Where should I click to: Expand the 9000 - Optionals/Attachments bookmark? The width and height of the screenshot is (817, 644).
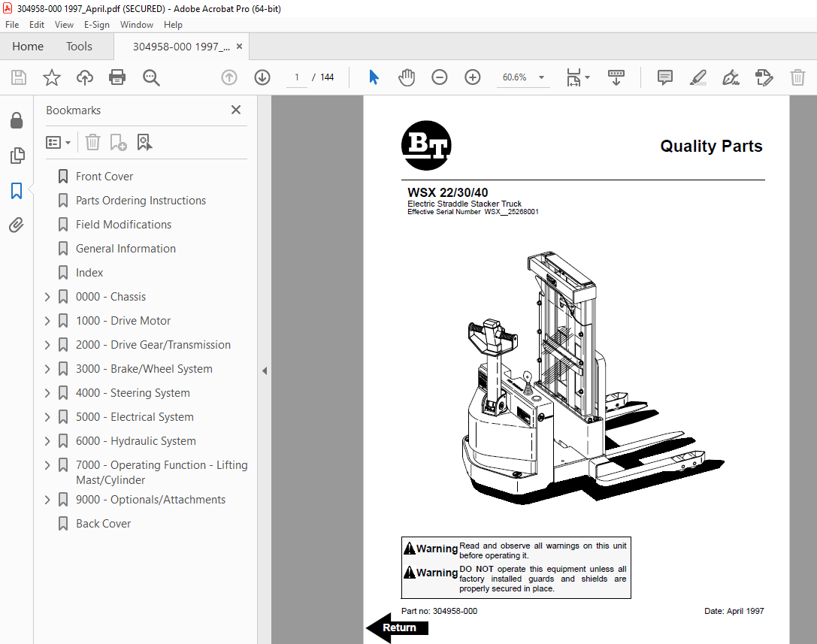(x=47, y=500)
